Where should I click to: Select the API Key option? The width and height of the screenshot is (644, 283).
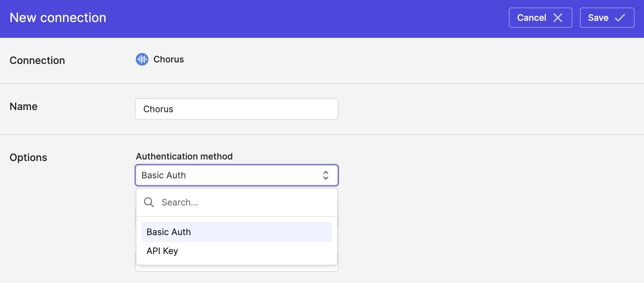coord(237,251)
